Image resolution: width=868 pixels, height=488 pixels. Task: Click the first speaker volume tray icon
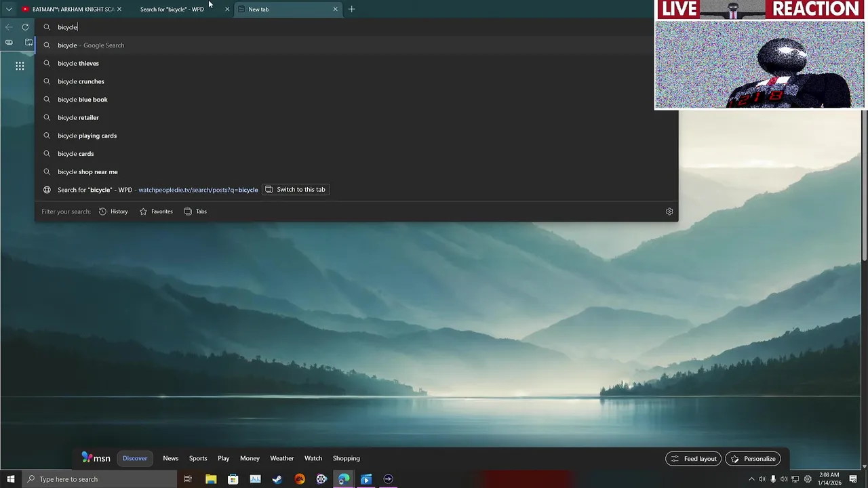click(x=762, y=479)
